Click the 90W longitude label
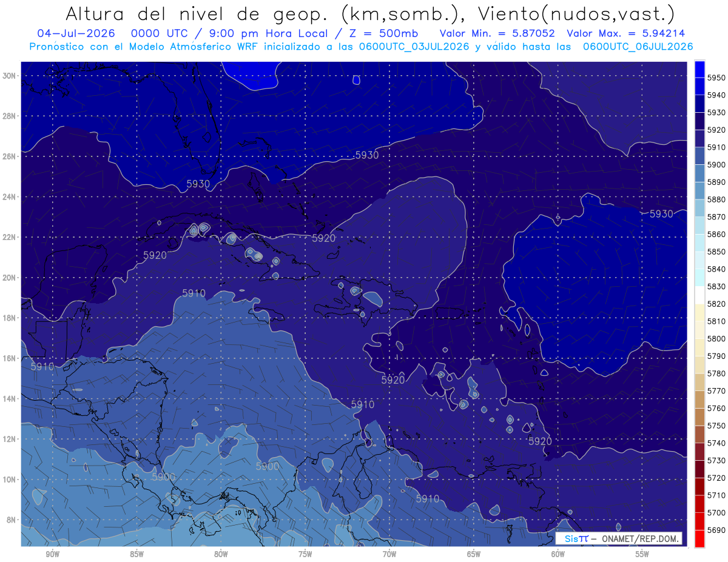Screen dimensions: 728x562 point(52,554)
